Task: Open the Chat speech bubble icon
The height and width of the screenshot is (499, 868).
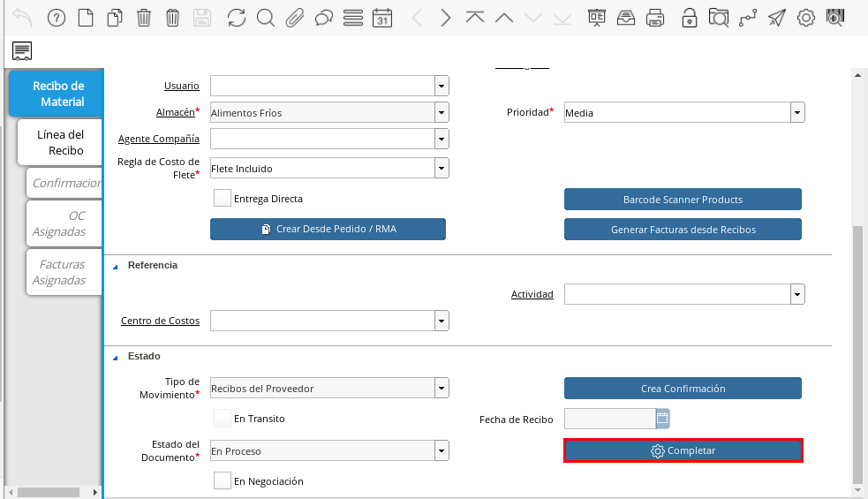Action: pos(323,18)
